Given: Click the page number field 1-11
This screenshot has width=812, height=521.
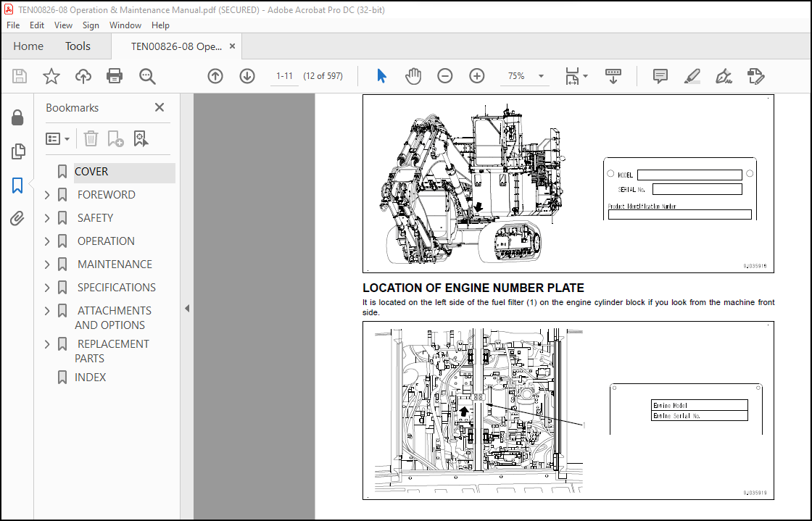Looking at the screenshot, I should 284,76.
